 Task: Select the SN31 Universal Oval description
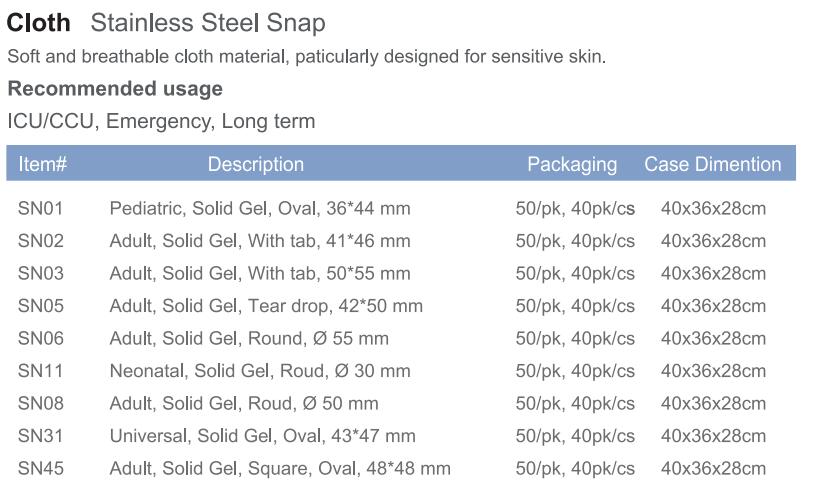click(x=262, y=436)
